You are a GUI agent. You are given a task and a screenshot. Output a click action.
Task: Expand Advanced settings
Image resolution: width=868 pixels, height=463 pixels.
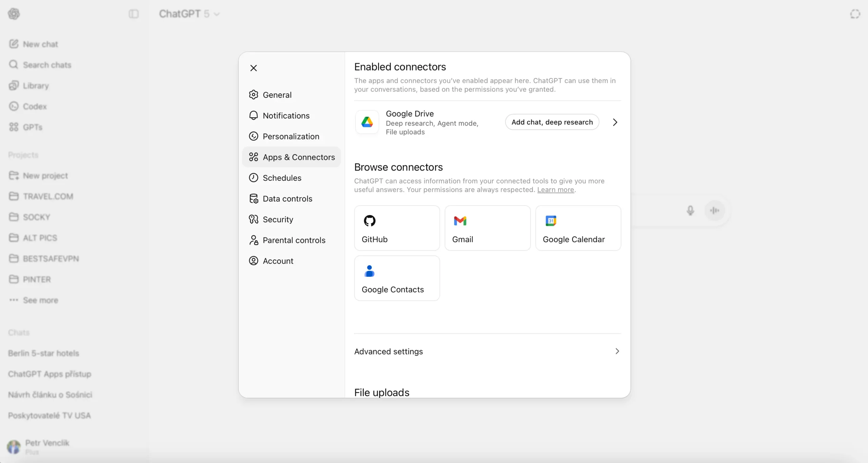click(388, 351)
